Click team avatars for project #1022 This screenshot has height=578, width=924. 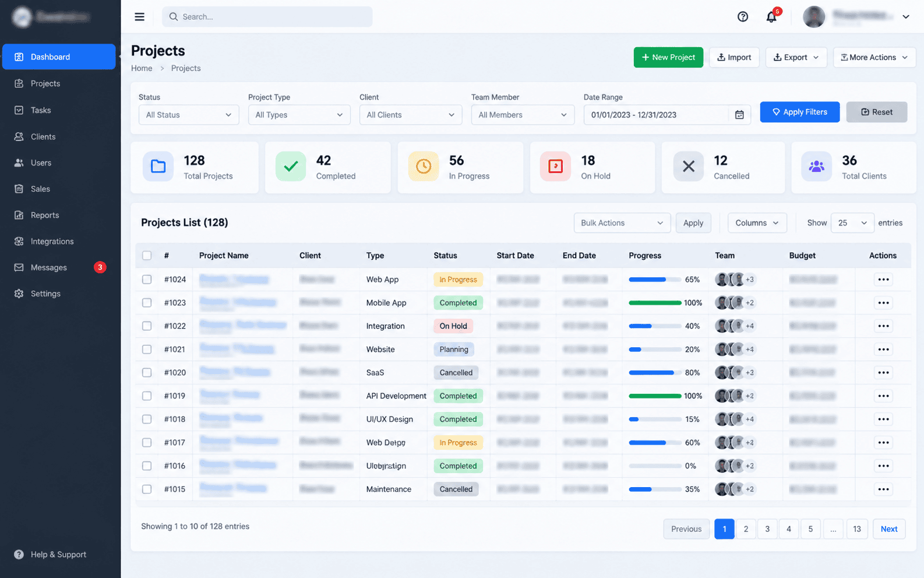click(x=735, y=326)
